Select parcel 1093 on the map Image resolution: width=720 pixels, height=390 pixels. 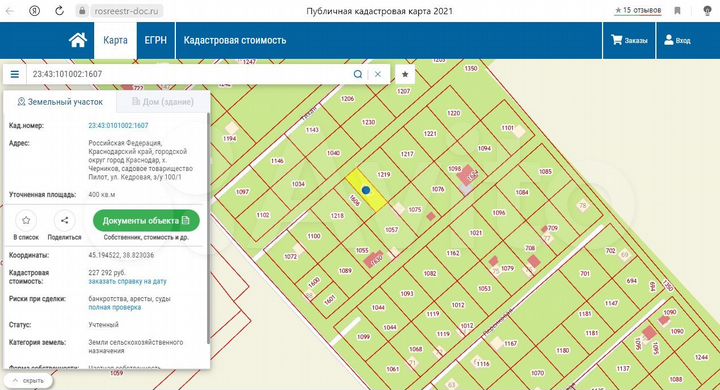tap(407, 294)
